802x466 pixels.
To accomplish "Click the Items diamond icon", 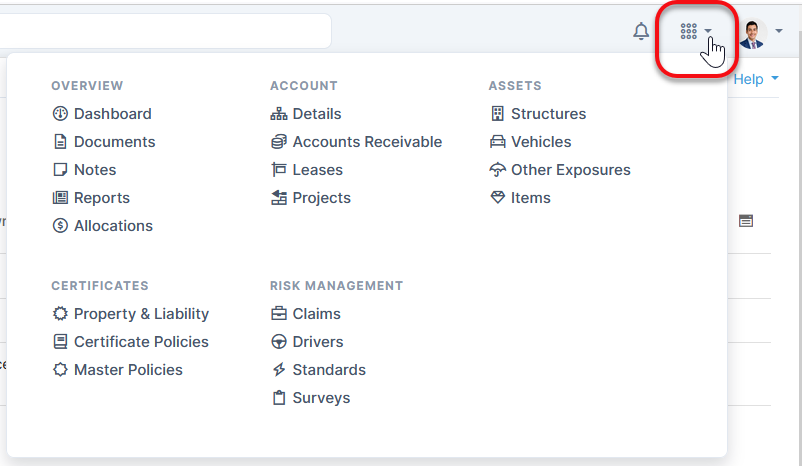I will click(x=497, y=198).
